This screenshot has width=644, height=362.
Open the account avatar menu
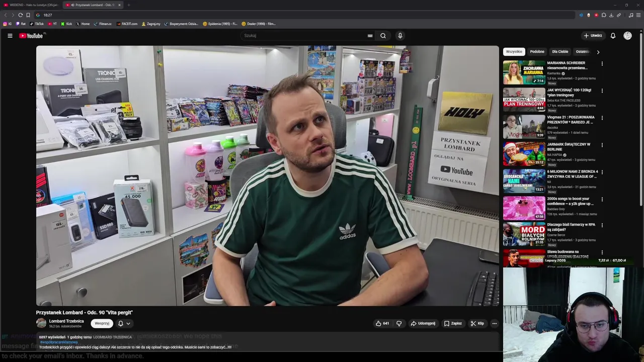[x=627, y=36]
